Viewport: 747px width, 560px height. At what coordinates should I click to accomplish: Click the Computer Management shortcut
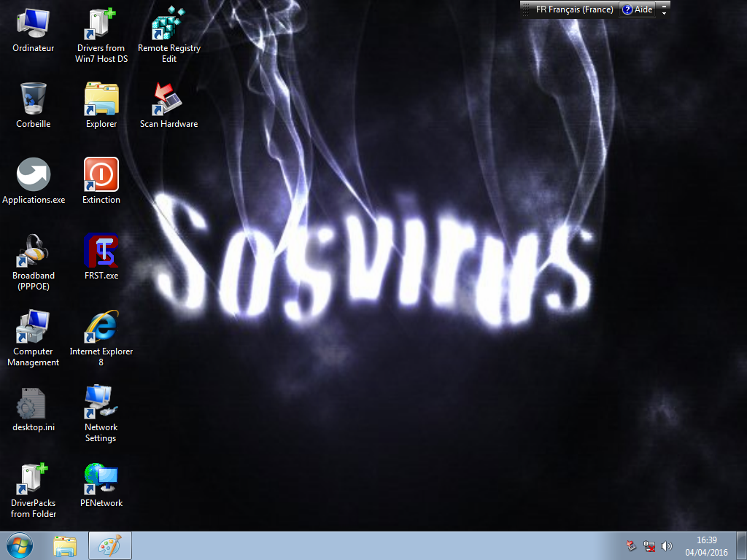click(x=34, y=338)
